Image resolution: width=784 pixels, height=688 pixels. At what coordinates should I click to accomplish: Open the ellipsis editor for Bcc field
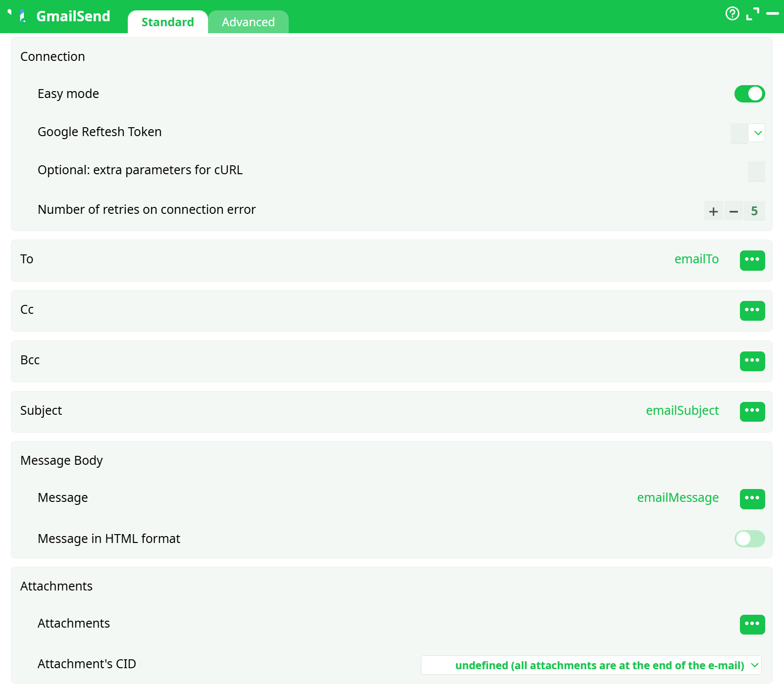point(752,361)
